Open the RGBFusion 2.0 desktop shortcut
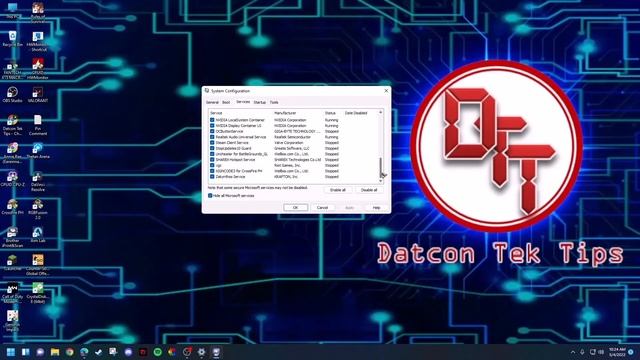640x360 pixels. pos(38,209)
